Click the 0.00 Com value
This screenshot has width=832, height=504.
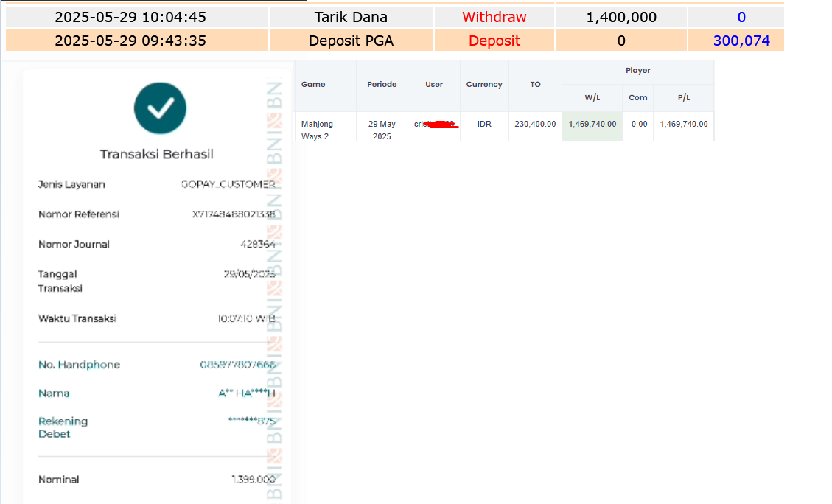click(x=640, y=124)
